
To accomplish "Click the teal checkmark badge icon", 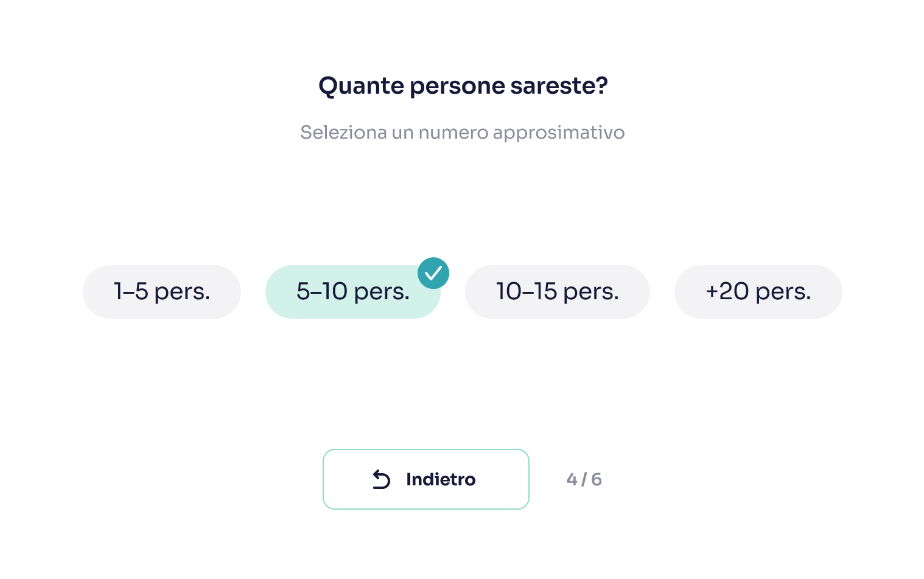I will (433, 273).
